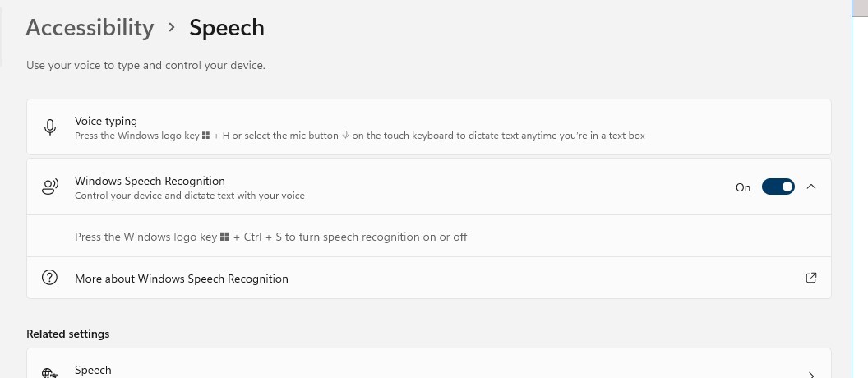This screenshot has width=868, height=378.
Task: Click the Windows Speech Recognition speaking-head icon
Action: click(50, 187)
